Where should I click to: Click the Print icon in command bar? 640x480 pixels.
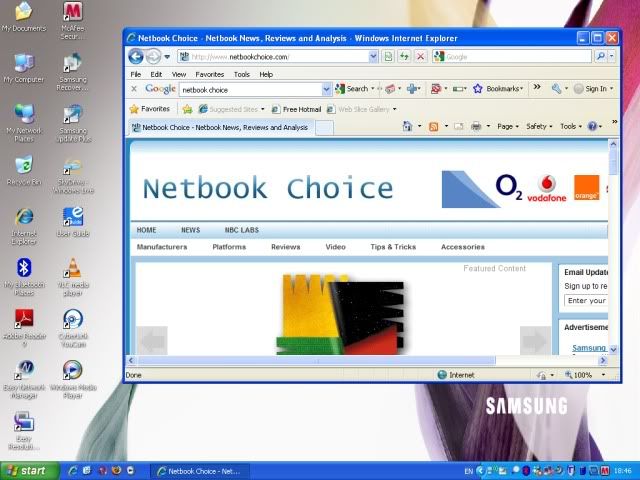476,127
